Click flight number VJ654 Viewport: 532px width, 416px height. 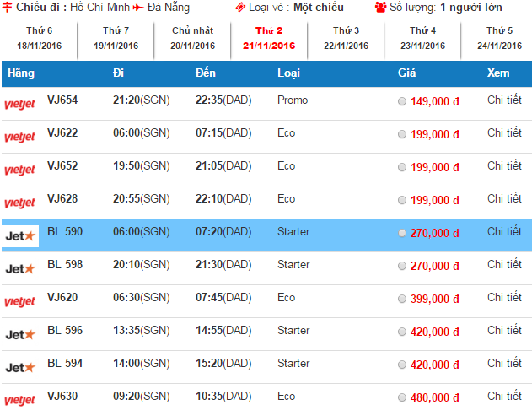[62, 100]
